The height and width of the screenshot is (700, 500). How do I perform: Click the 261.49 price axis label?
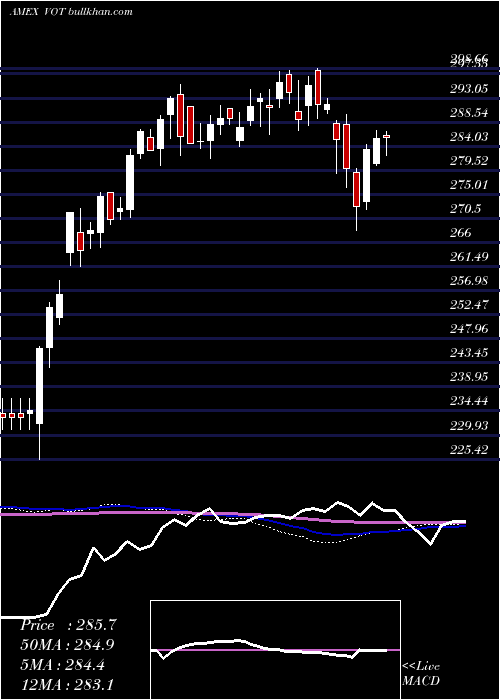click(x=469, y=257)
